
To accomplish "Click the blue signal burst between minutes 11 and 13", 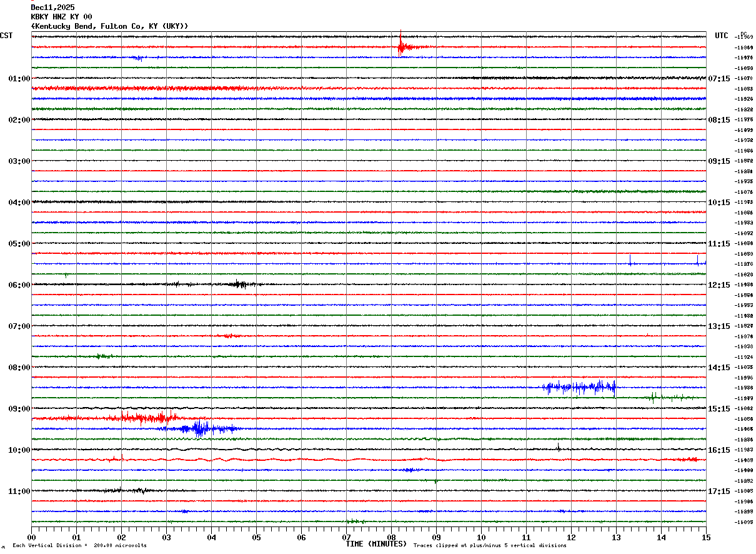I will point(580,388).
